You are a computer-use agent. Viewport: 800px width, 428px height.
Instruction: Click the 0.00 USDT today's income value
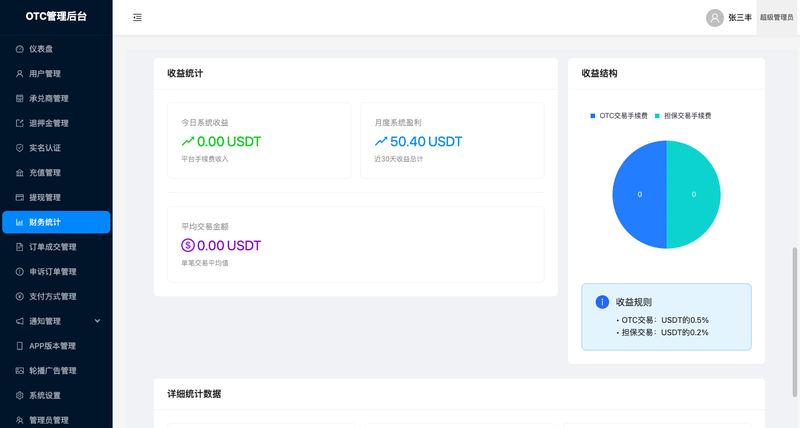(x=229, y=141)
